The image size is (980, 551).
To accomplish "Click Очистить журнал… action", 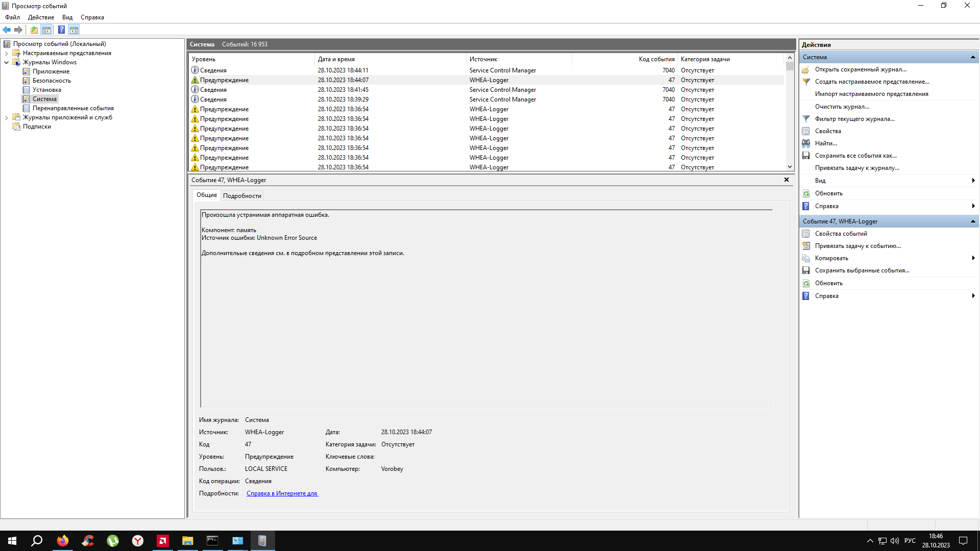I will tap(842, 107).
